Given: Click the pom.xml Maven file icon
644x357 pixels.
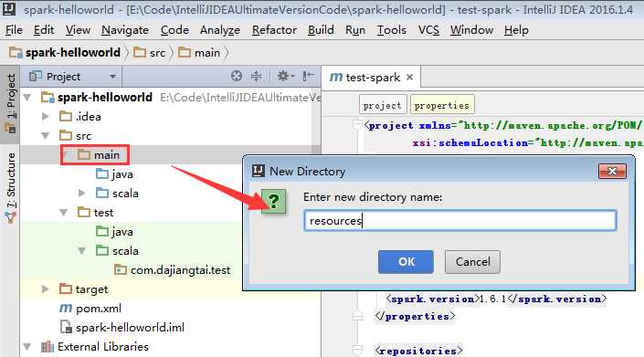Looking at the screenshot, I should (66, 309).
